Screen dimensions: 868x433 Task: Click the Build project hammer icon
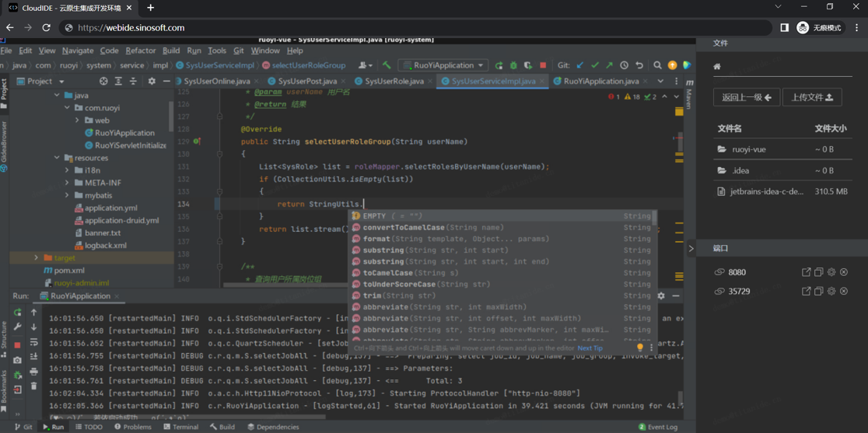[387, 65]
